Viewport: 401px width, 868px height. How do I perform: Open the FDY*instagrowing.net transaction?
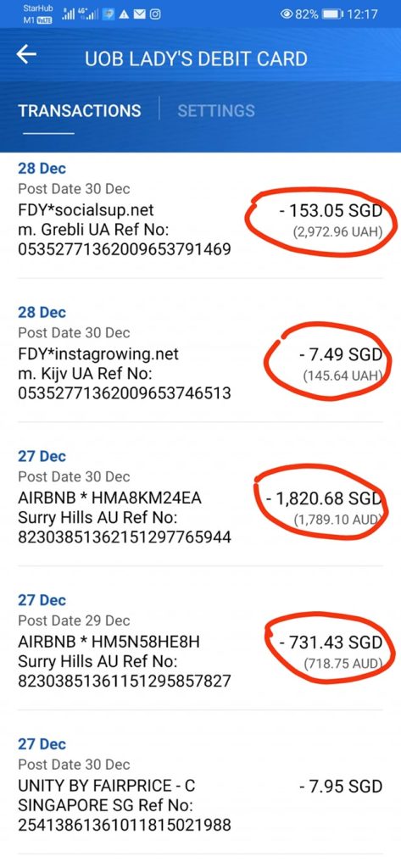pyautogui.click(x=200, y=356)
